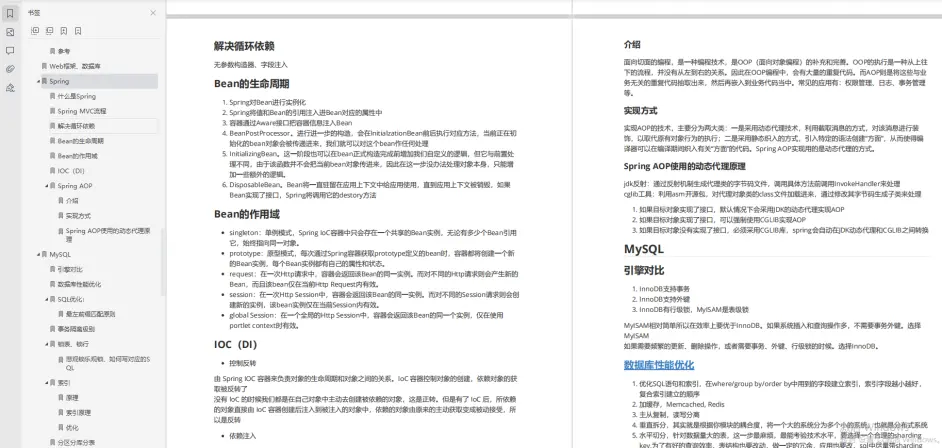Select the 索引 bookmark label
The image size is (942, 448).
pos(64,383)
